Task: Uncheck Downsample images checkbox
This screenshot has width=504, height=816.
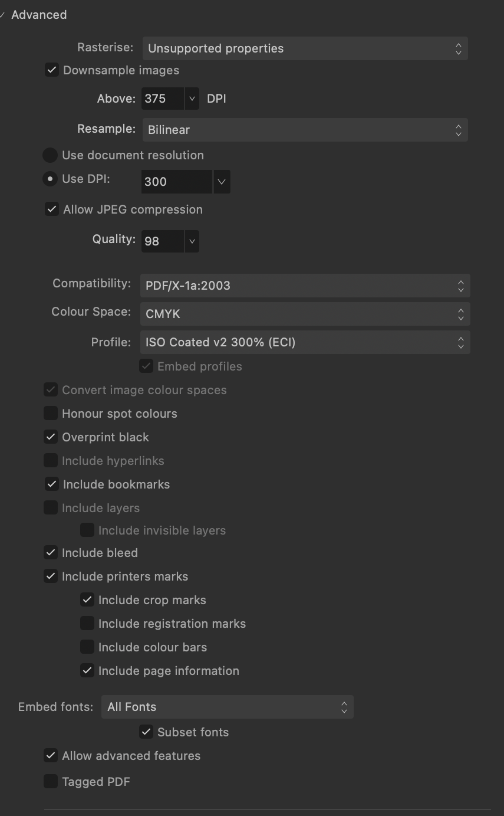Action: [52, 70]
